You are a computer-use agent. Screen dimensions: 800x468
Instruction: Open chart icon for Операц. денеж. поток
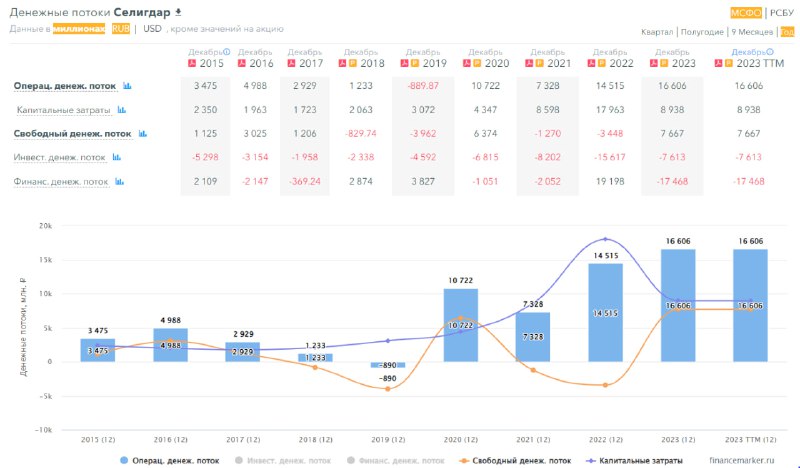tap(128, 86)
